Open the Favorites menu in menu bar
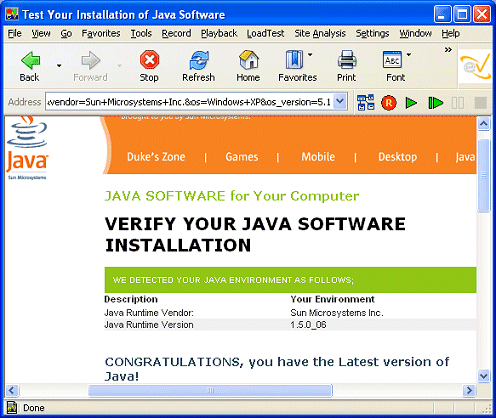This screenshot has width=496, height=418. point(101,33)
